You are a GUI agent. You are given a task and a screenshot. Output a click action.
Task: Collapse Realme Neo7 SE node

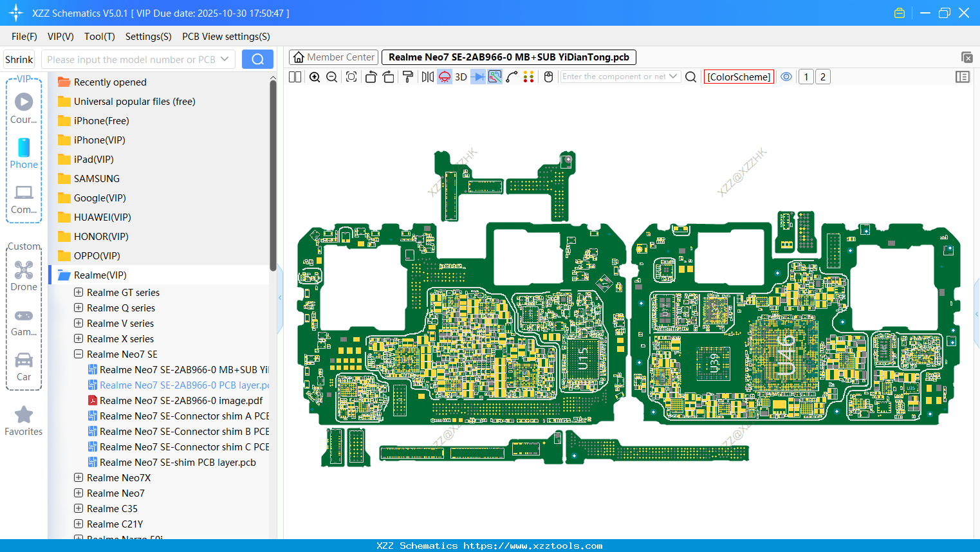click(x=79, y=354)
